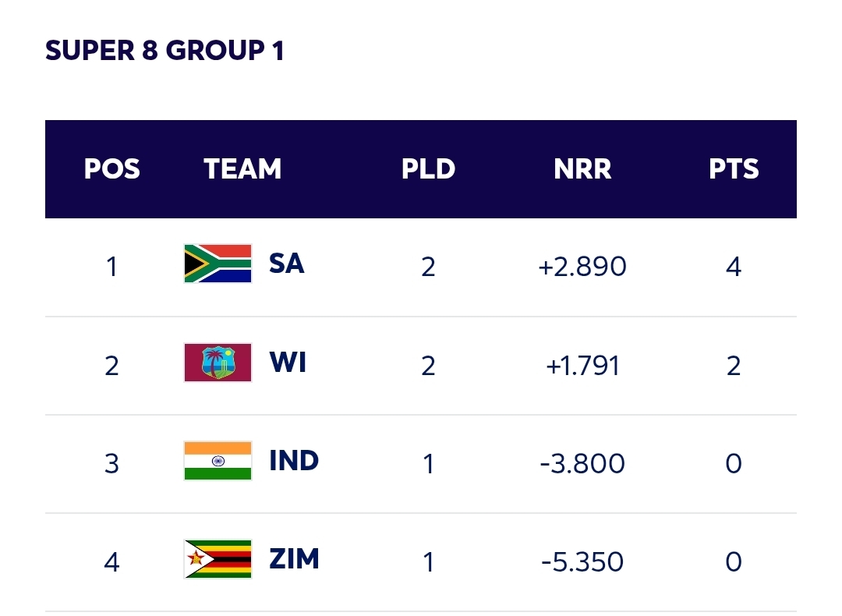Click the Zimbabwe flag icon

[218, 559]
